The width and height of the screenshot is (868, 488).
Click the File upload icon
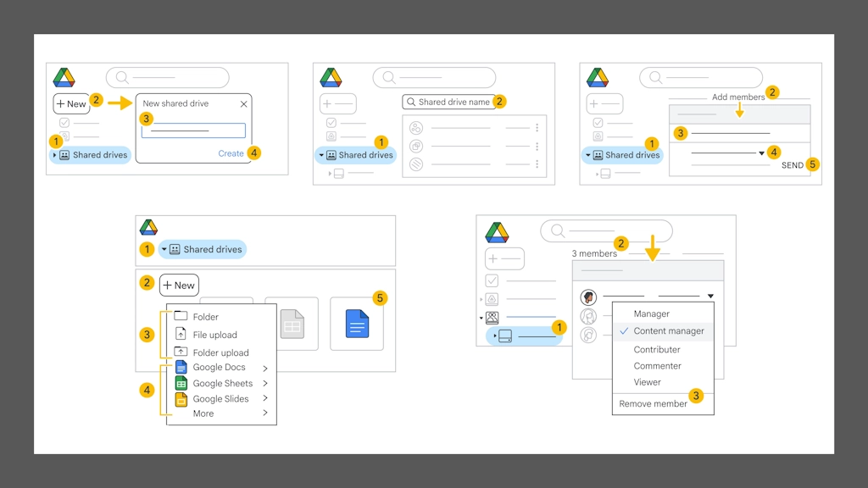click(181, 335)
